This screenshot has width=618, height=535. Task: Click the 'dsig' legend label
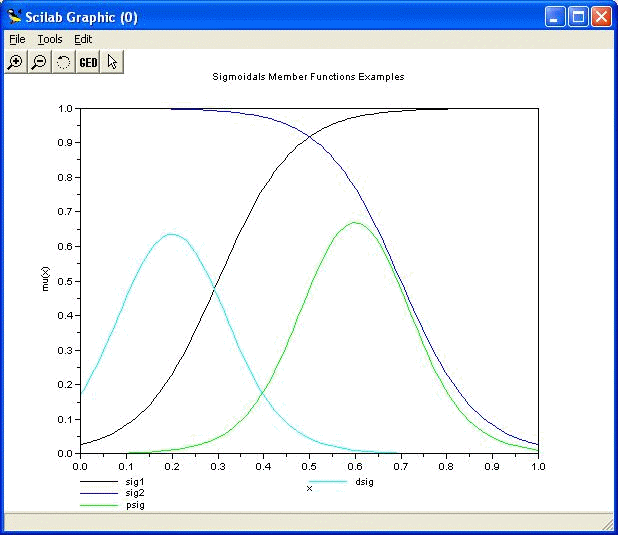(364, 482)
